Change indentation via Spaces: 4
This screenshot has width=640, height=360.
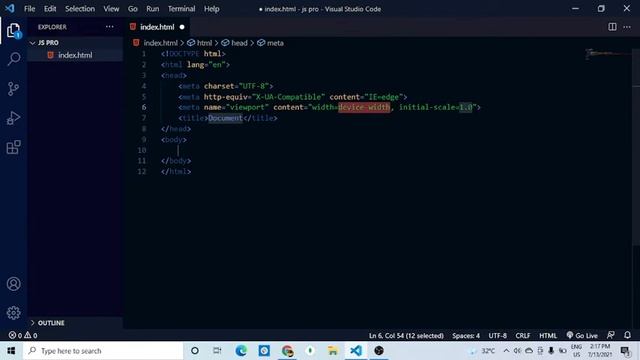click(x=466, y=336)
